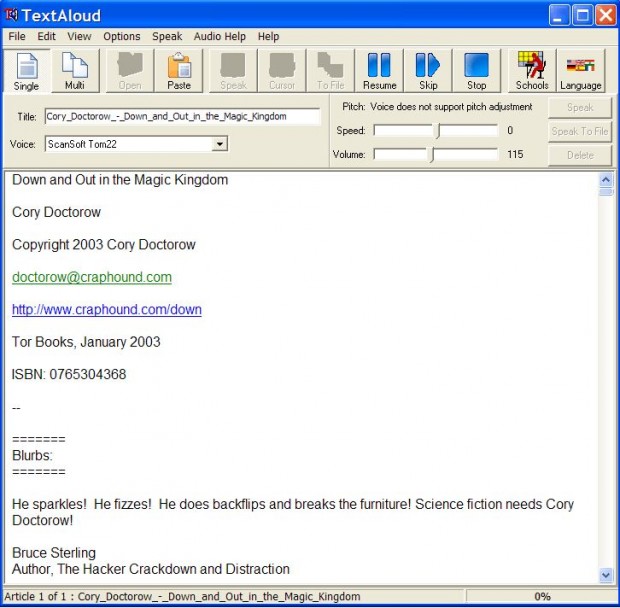The image size is (620, 608).
Task: Click inside the Title text field
Action: click(x=182, y=117)
